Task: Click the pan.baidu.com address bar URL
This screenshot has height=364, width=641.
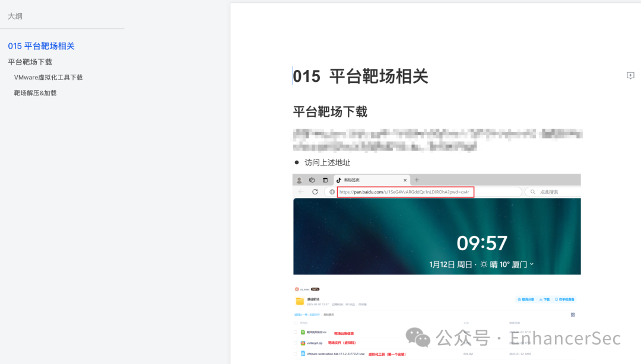Action: coord(405,192)
